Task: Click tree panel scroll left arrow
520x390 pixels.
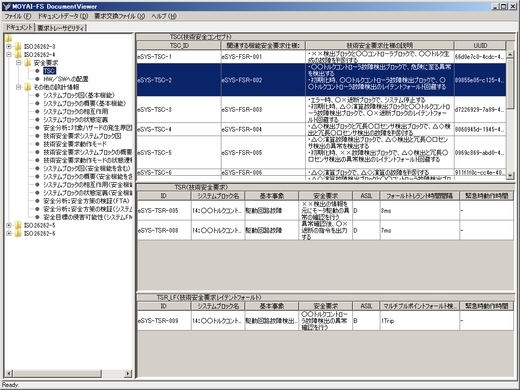Action: (x=9, y=373)
